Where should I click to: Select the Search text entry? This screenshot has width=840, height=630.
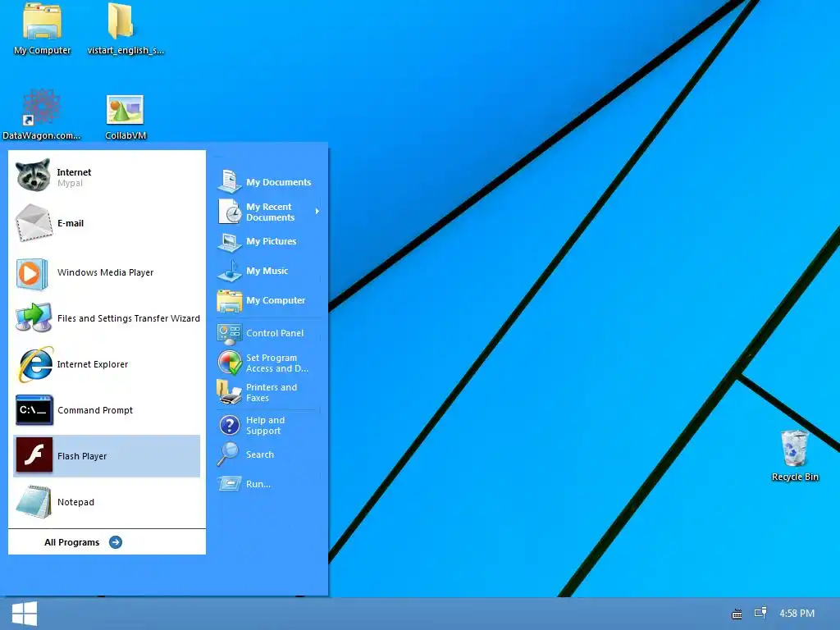[x=260, y=454]
